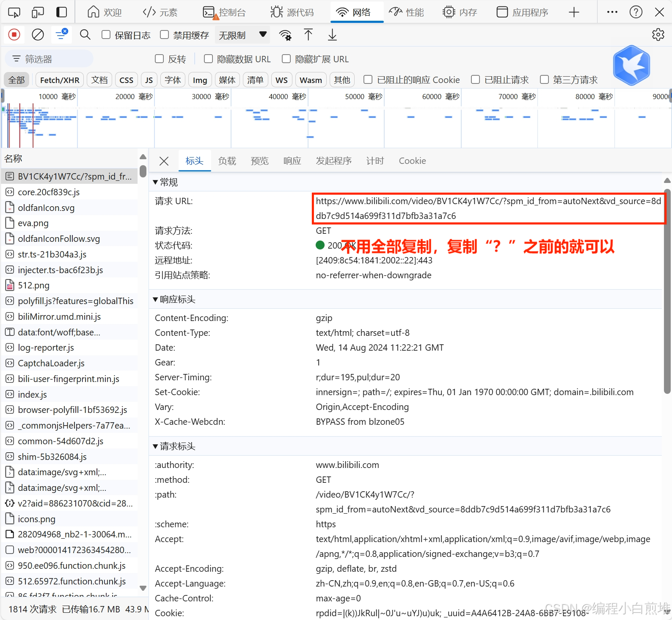The image size is (672, 620).
Task: Switch to the 欢迎 tab
Action: click(105, 12)
